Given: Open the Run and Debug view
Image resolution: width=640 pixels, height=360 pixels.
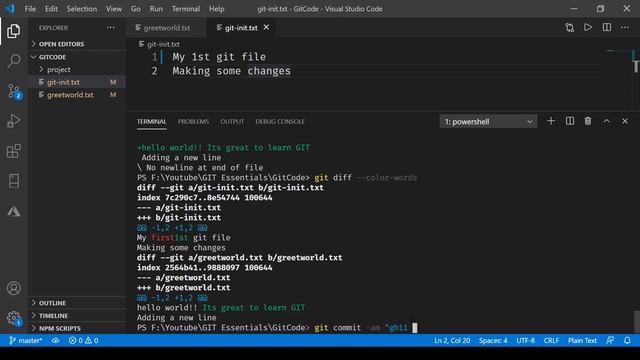Looking at the screenshot, I should click(x=13, y=121).
